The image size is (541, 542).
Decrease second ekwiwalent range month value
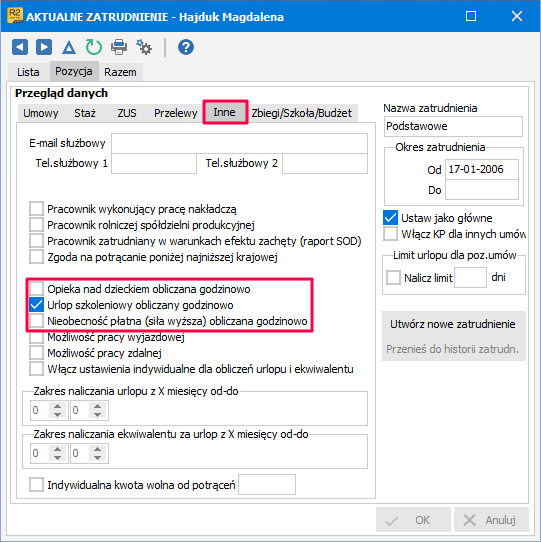pyautogui.click(x=97, y=457)
